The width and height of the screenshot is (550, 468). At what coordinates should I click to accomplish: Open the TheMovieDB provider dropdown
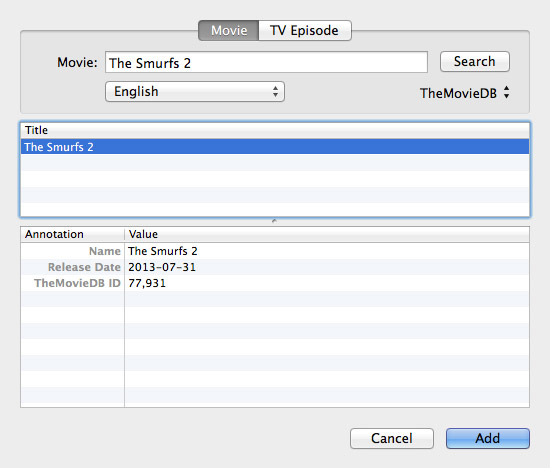(464, 93)
